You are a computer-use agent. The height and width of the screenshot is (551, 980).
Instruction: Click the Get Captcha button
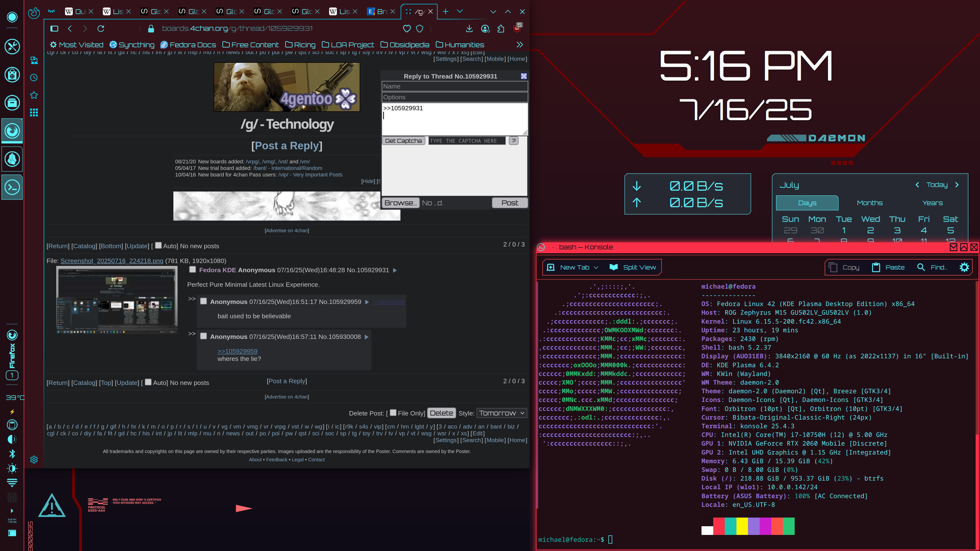(x=403, y=141)
